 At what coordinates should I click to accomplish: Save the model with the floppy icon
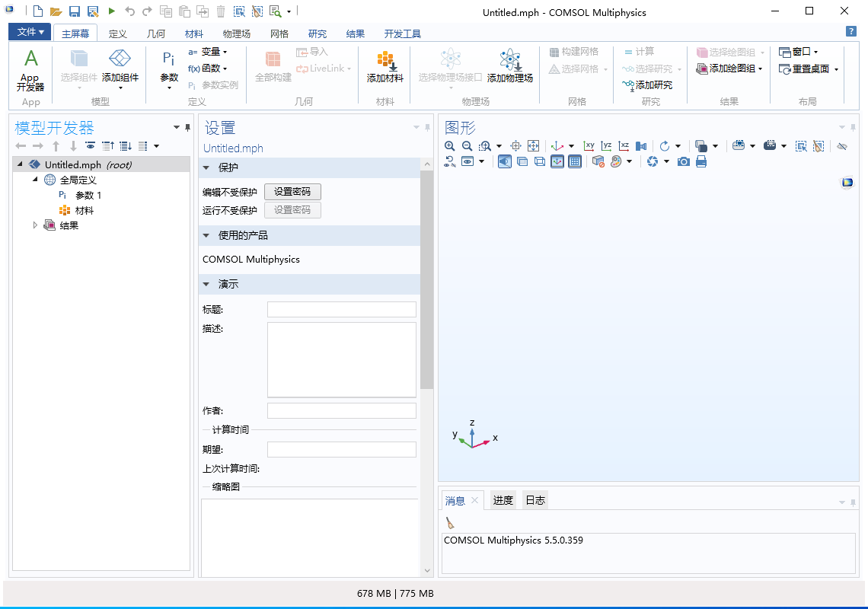tap(74, 11)
